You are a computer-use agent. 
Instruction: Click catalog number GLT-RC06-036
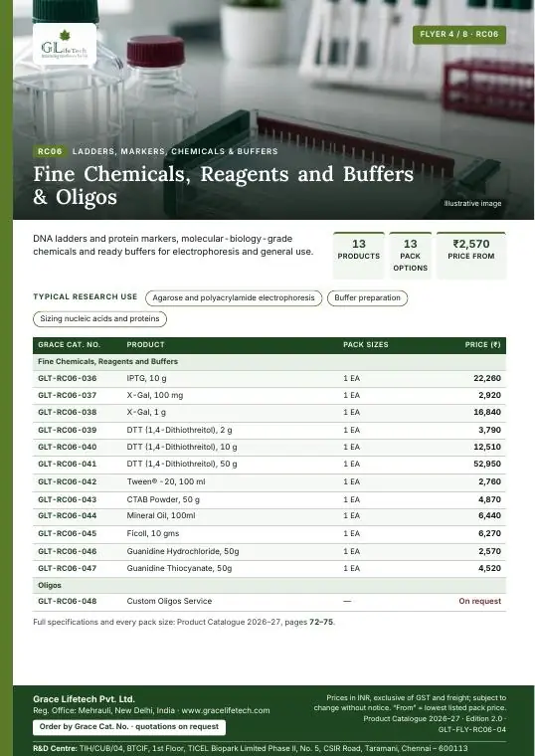[67, 378]
